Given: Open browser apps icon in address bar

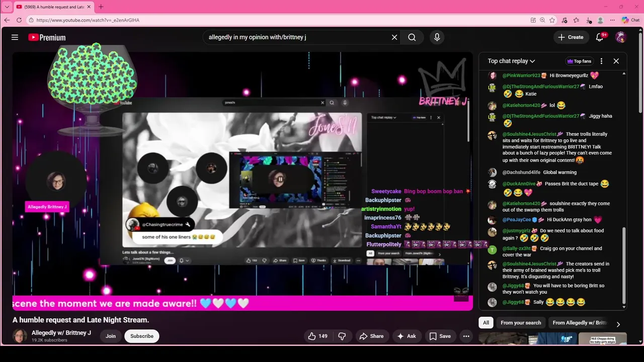Looking at the screenshot, I should 533,20.
